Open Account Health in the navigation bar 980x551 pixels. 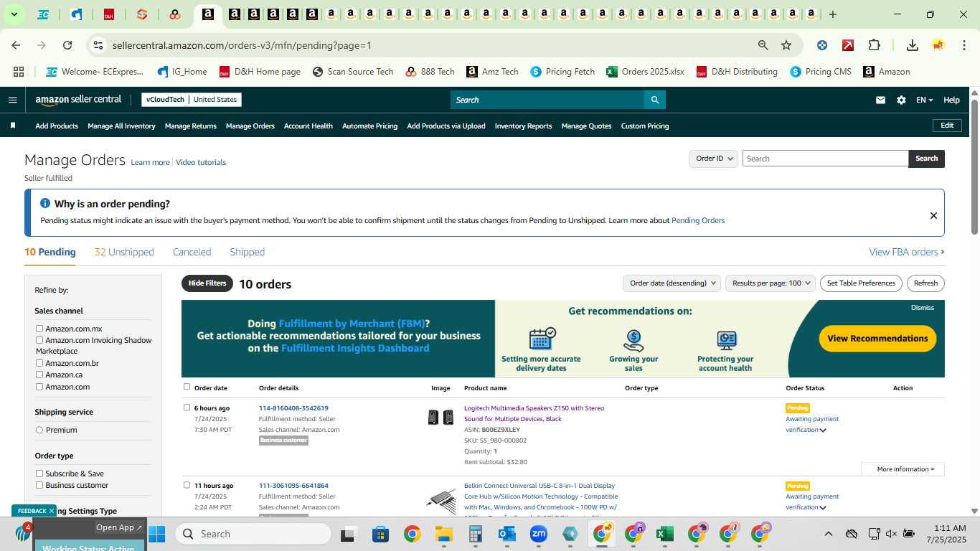click(308, 126)
